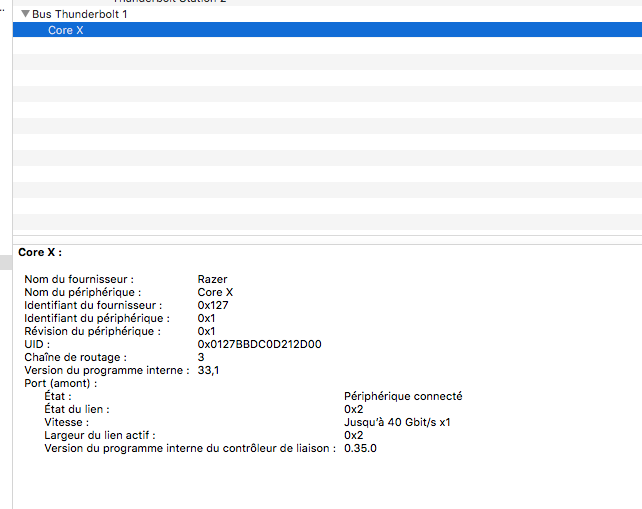Click the "Chaîne de routage :" label
This screenshot has height=509, width=642.
click(x=76, y=357)
